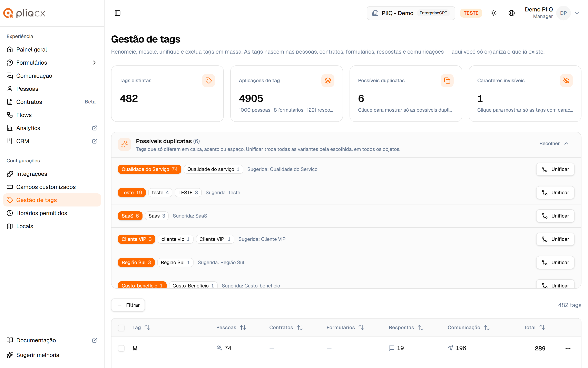The height and width of the screenshot is (368, 588).
Task: Open the PliQ - Demo workspace selector
Action: click(411, 13)
